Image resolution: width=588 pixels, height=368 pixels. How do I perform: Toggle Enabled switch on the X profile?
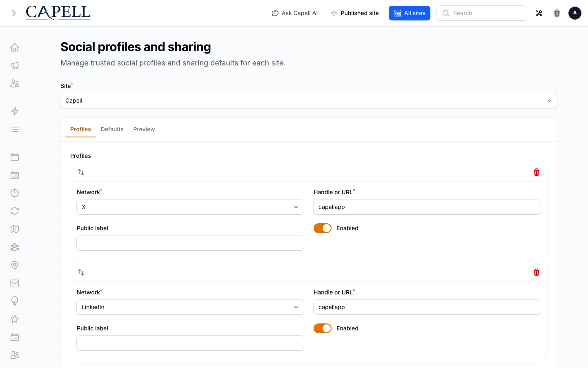pos(323,228)
